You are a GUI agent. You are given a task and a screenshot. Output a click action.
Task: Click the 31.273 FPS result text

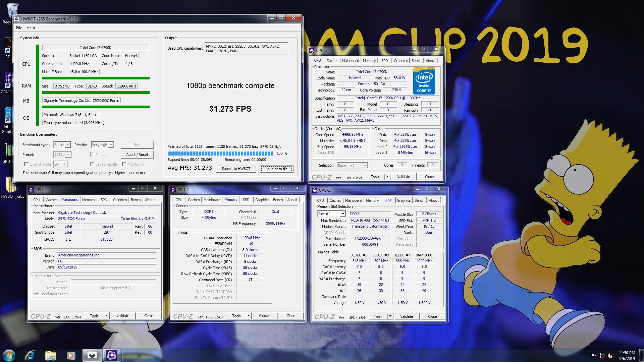click(230, 109)
